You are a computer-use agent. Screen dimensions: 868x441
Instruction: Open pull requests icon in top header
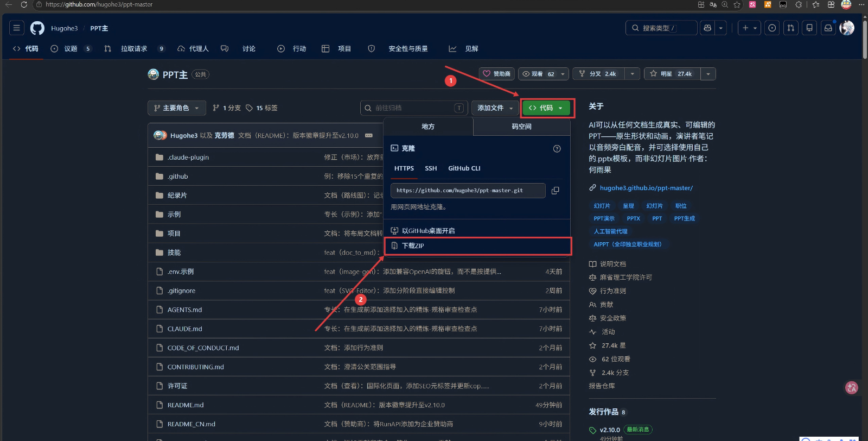(x=790, y=28)
